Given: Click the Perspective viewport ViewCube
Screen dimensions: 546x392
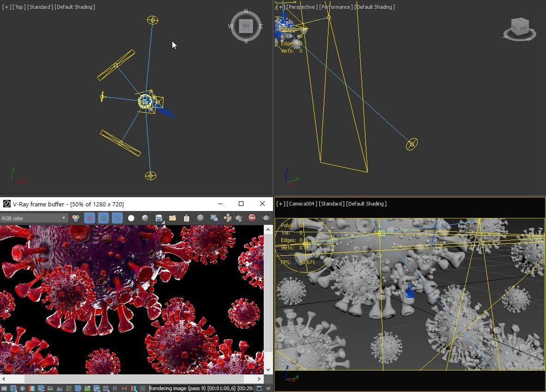Looking at the screenshot, I should 520,29.
